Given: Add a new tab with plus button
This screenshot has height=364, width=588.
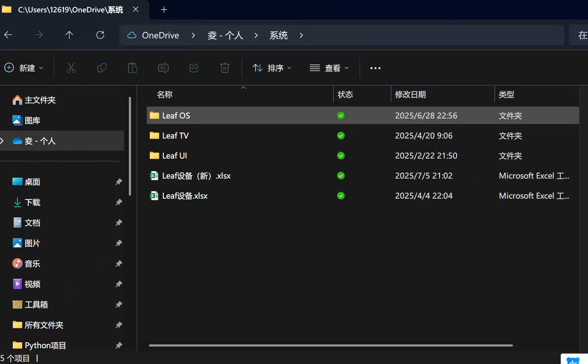Looking at the screenshot, I should 164,10.
